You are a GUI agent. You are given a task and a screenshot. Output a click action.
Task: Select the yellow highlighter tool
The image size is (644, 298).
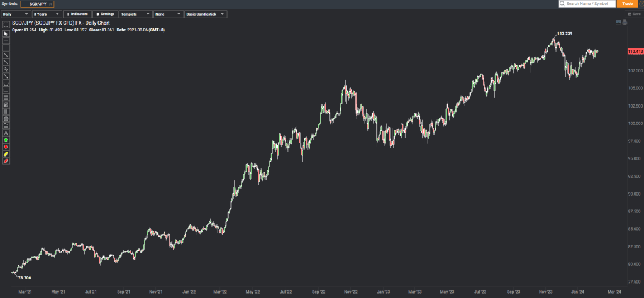(x=6, y=154)
